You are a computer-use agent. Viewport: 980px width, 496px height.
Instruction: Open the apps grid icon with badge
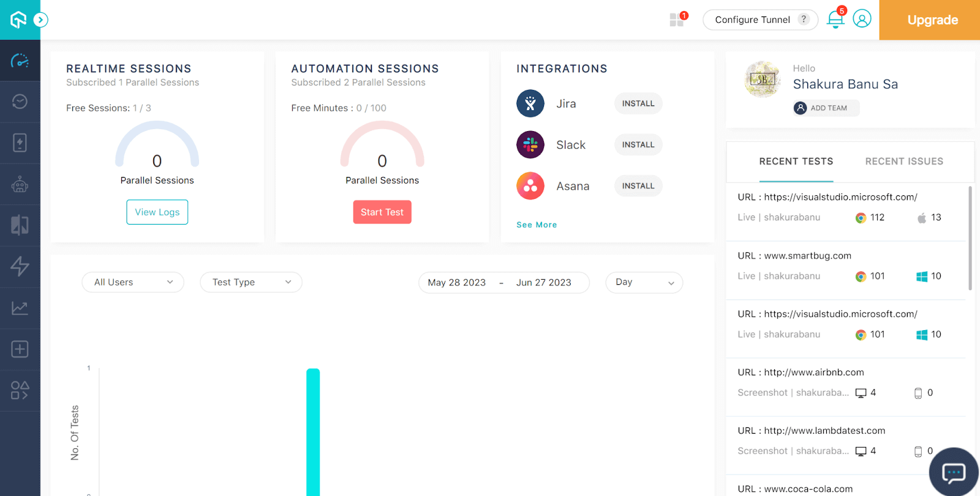pos(677,20)
